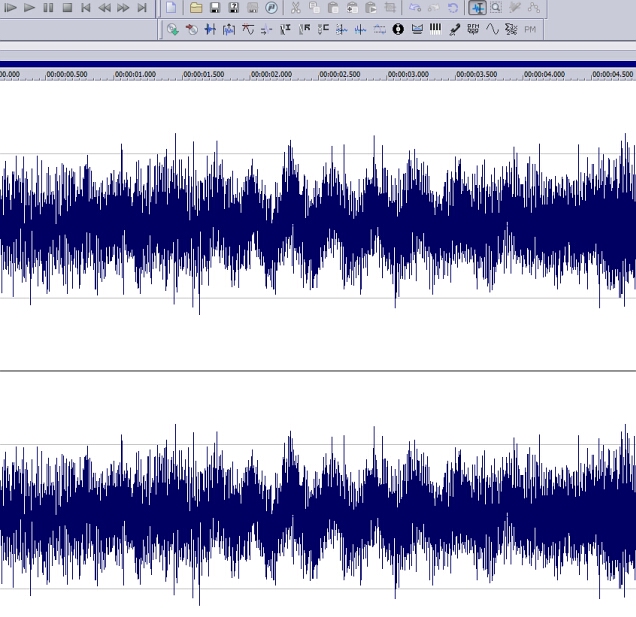636x617 pixels.
Task: Open the circular blue P publish icon
Action: pyautogui.click(x=271, y=8)
